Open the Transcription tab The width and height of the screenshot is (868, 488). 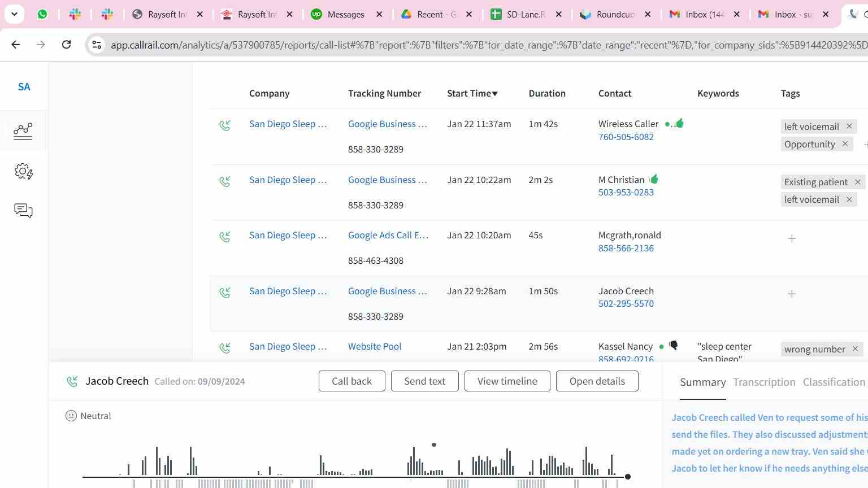click(x=764, y=382)
